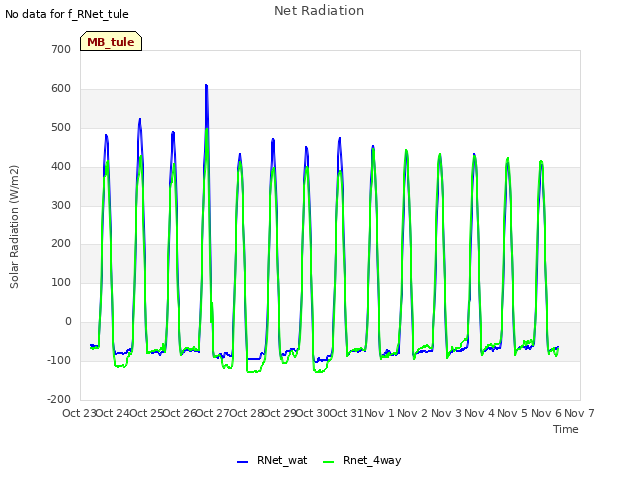Click the Net Radiation chart title

[x=319, y=11]
